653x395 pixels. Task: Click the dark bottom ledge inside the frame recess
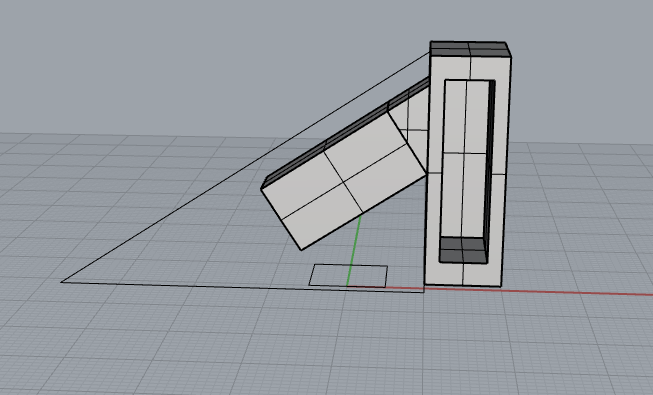click(463, 250)
